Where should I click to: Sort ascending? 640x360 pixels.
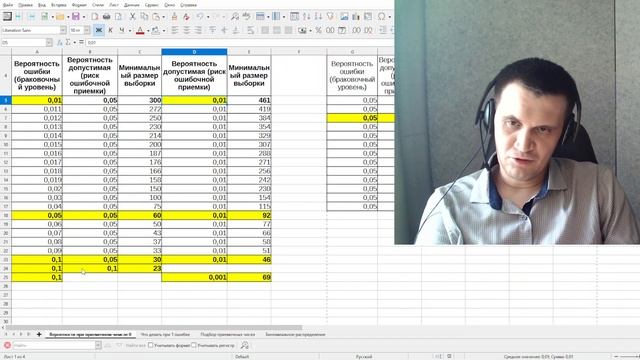307,17
